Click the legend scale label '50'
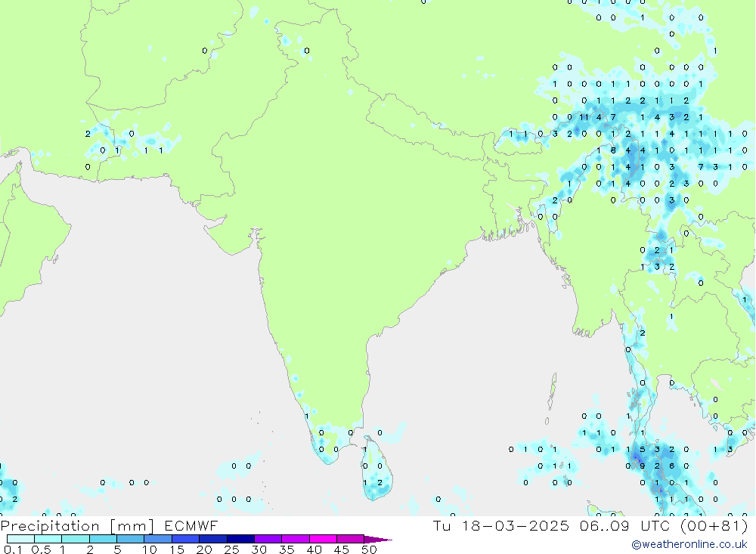The image size is (756, 554). pyautogui.click(x=369, y=549)
